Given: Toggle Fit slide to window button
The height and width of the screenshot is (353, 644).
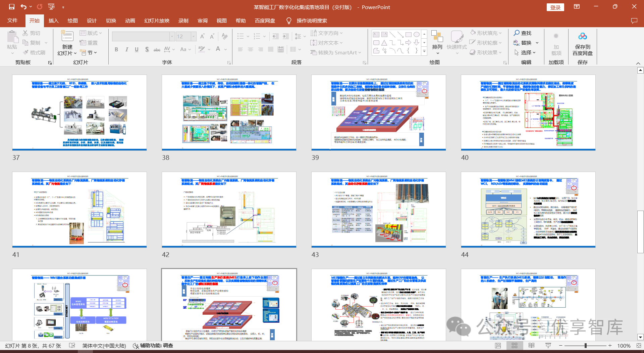Looking at the screenshot, I should (x=639, y=346).
